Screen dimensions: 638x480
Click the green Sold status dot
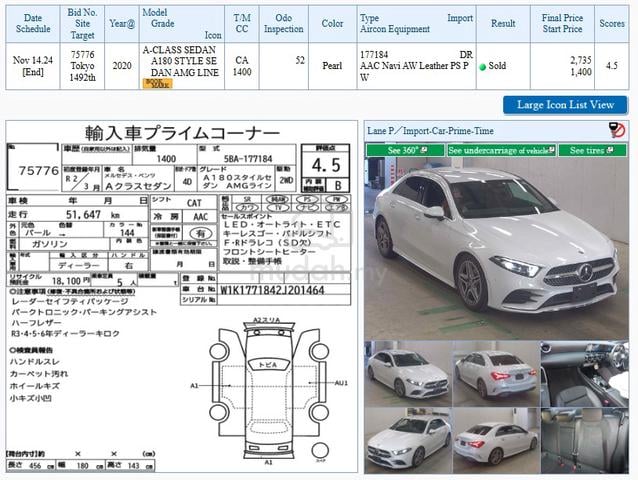[483, 66]
